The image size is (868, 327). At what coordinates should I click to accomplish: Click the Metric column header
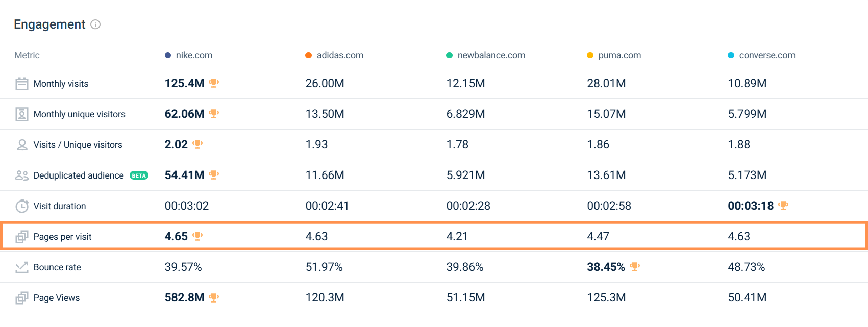[27, 55]
